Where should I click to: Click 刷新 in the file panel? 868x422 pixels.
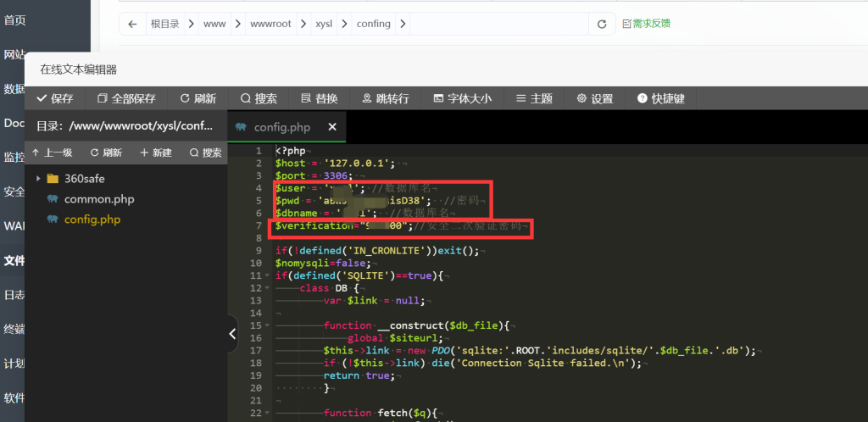[x=106, y=153]
